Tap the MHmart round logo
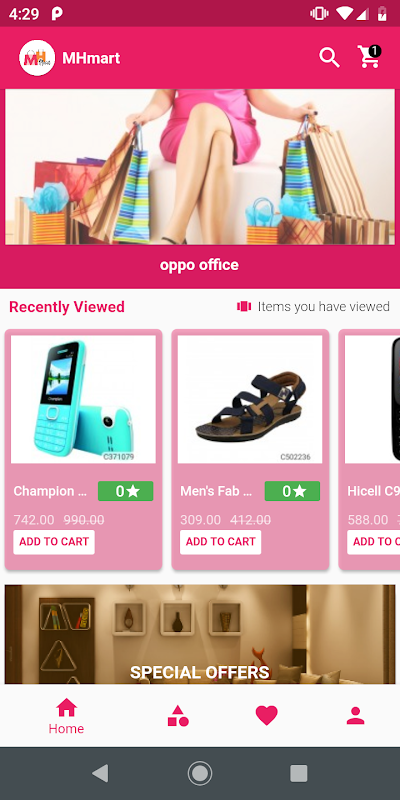The width and height of the screenshot is (400, 800). [37, 58]
